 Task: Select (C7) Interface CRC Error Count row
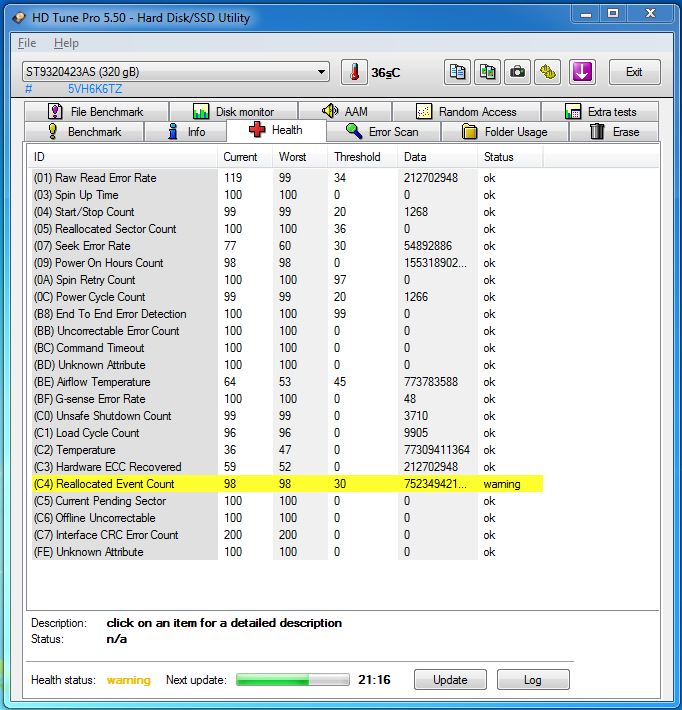pyautogui.click(x=287, y=535)
